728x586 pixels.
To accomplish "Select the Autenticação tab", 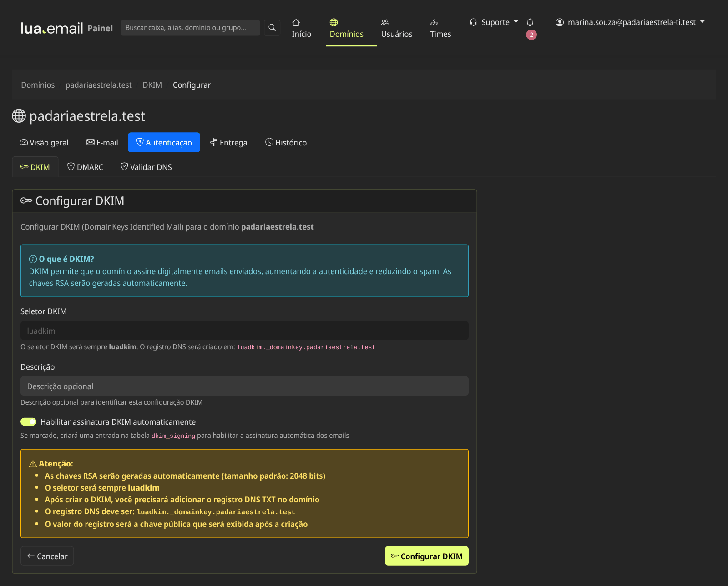I will (164, 143).
